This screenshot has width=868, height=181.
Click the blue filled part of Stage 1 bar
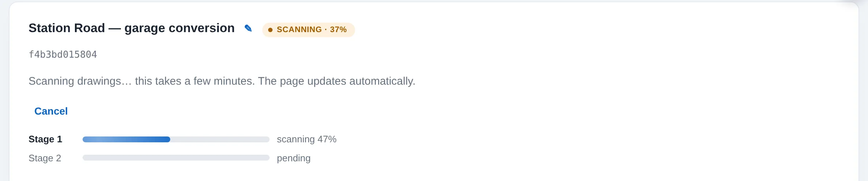(126, 139)
